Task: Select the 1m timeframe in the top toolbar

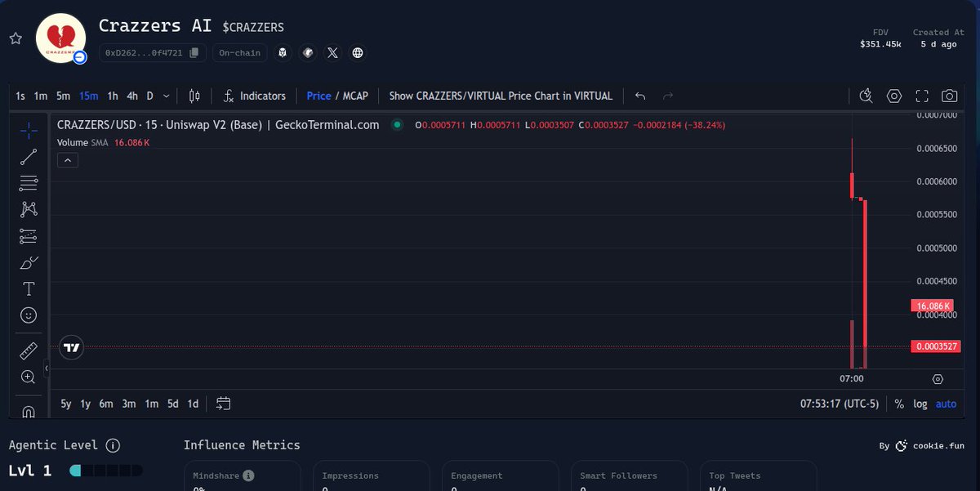Action: tap(40, 96)
